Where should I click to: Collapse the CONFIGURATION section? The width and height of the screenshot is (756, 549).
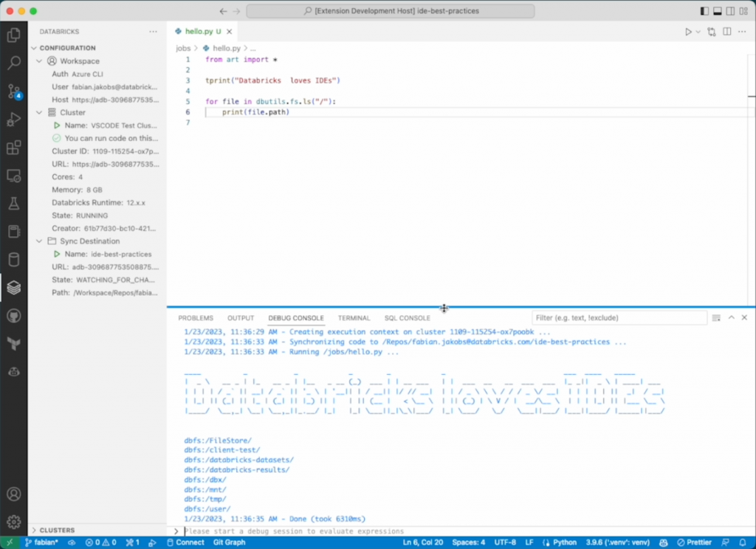(x=33, y=47)
